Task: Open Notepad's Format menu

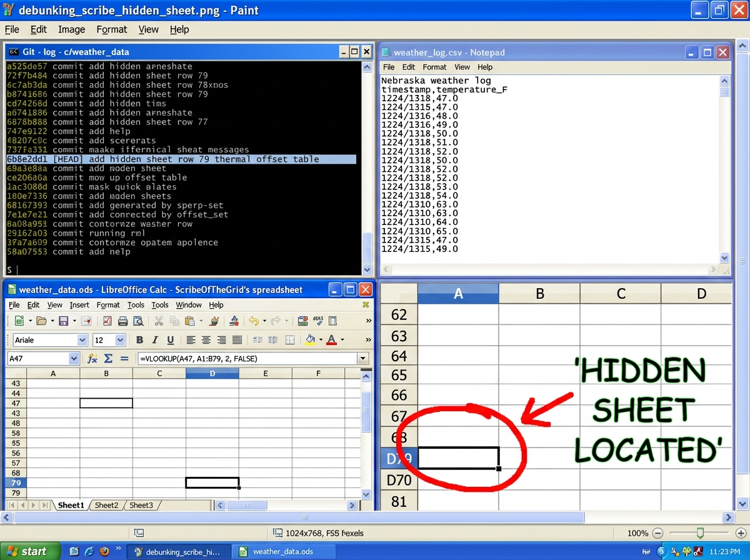Action: [x=434, y=67]
